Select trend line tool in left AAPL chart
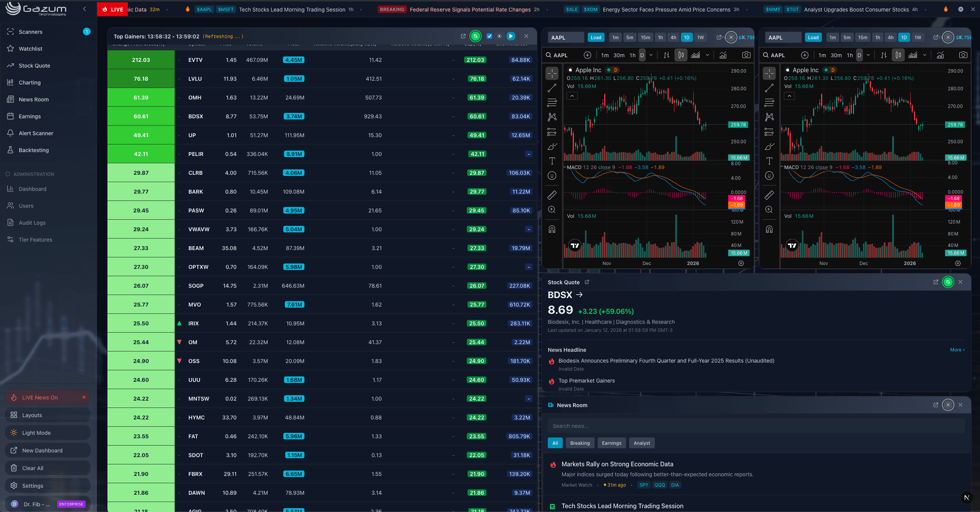980x512 pixels. (x=552, y=88)
